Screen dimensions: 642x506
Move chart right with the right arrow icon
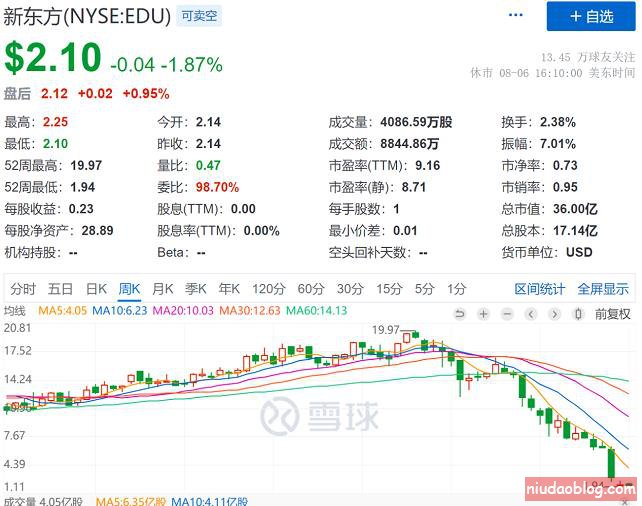[554, 314]
